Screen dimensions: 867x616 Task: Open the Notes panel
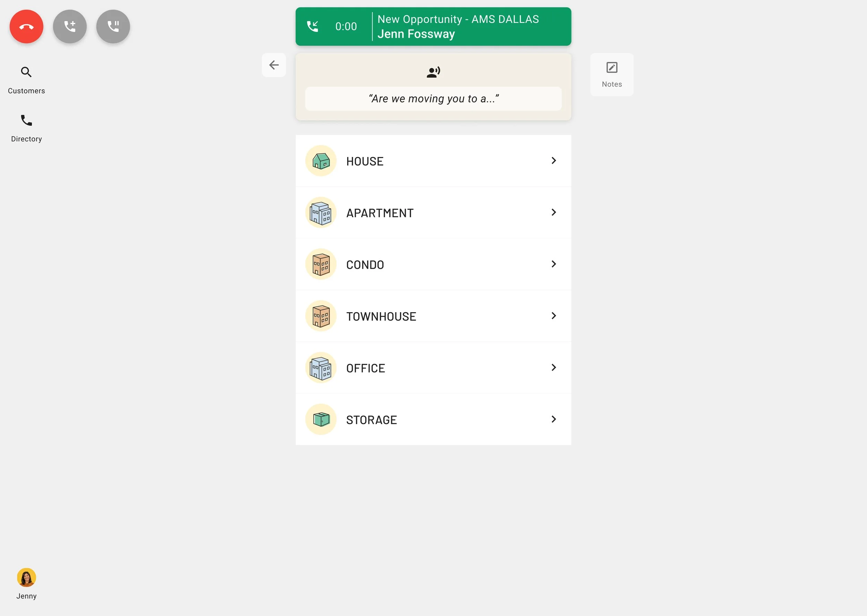pos(611,75)
